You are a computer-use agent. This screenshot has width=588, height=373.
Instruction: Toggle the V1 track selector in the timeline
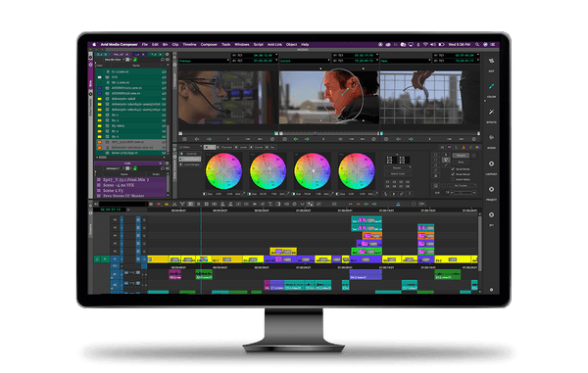[115, 258]
